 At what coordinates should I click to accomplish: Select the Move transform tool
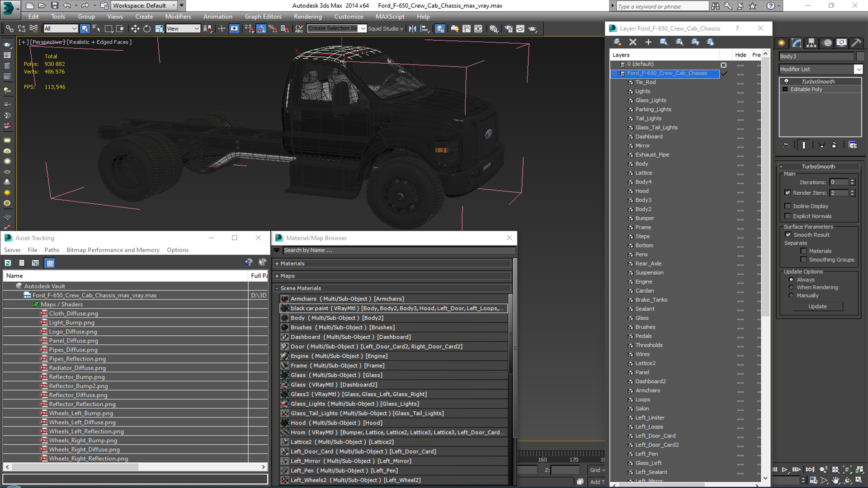point(135,28)
